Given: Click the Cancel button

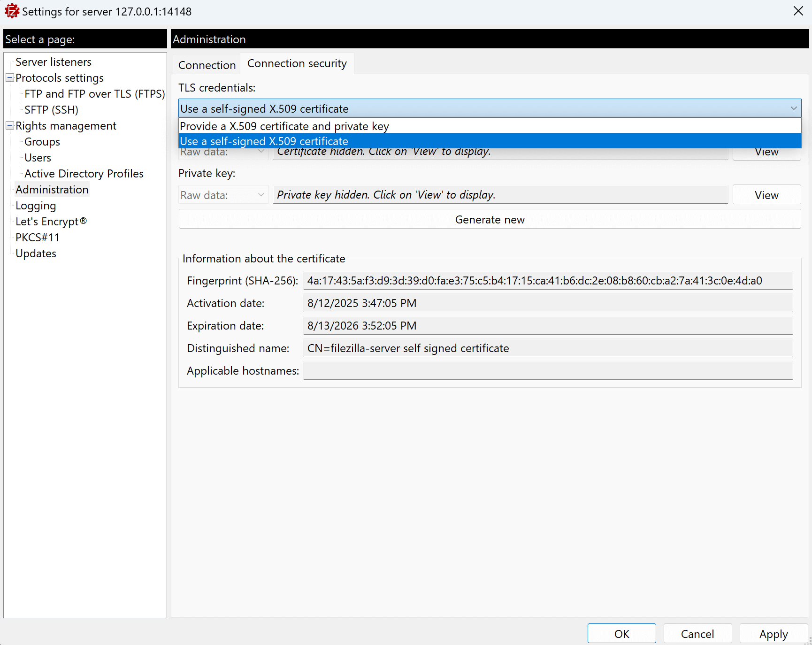Looking at the screenshot, I should [x=697, y=634].
